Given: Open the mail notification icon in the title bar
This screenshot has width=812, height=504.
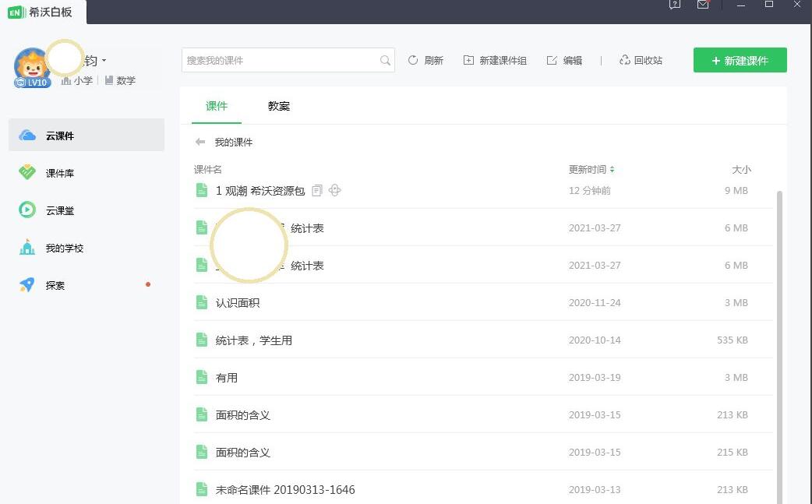Looking at the screenshot, I should coord(703,5).
